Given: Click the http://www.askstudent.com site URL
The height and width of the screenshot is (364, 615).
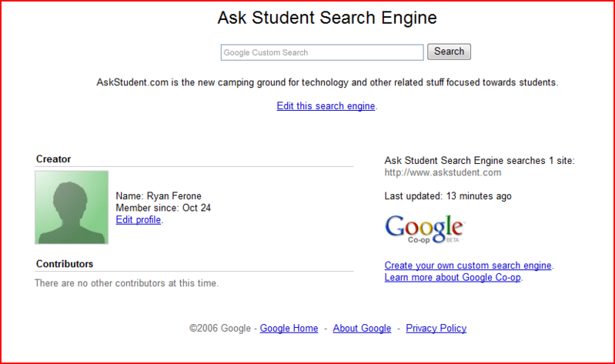Looking at the screenshot, I should pos(443,172).
